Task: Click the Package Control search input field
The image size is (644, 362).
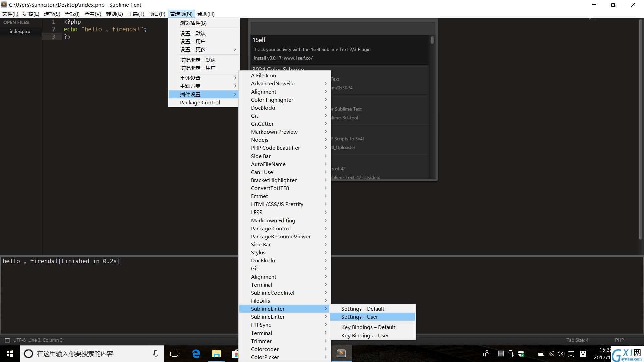Action: click(x=342, y=27)
